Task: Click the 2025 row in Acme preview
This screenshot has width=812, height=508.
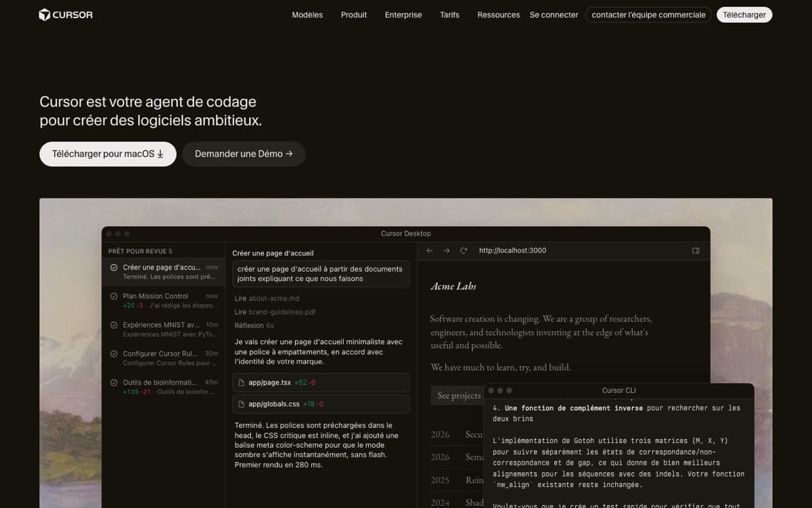Action: [x=457, y=480]
